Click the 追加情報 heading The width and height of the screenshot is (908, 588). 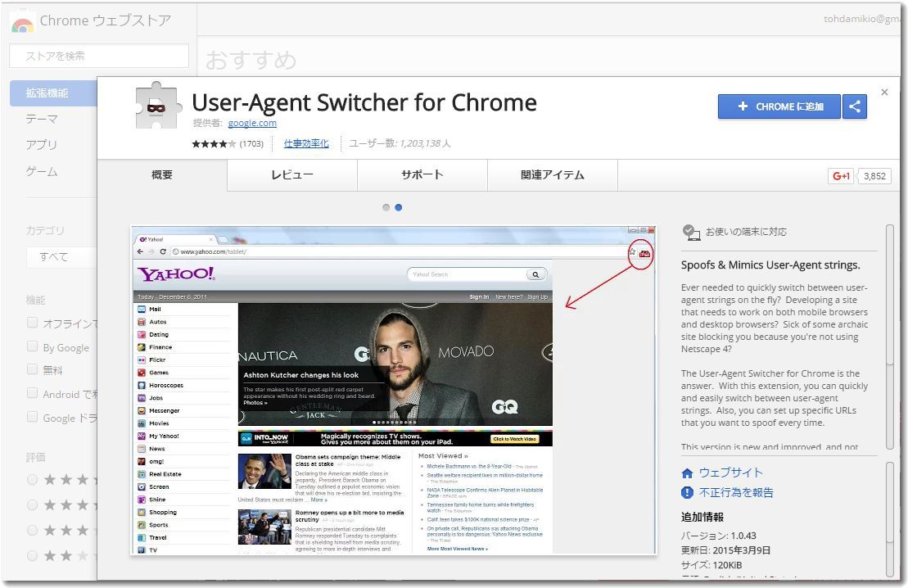pos(702,517)
